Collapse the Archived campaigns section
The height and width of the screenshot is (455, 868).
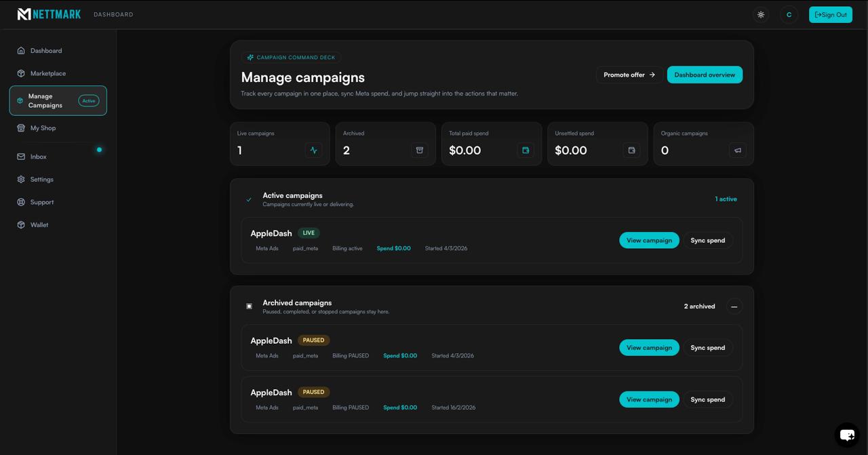coord(734,306)
